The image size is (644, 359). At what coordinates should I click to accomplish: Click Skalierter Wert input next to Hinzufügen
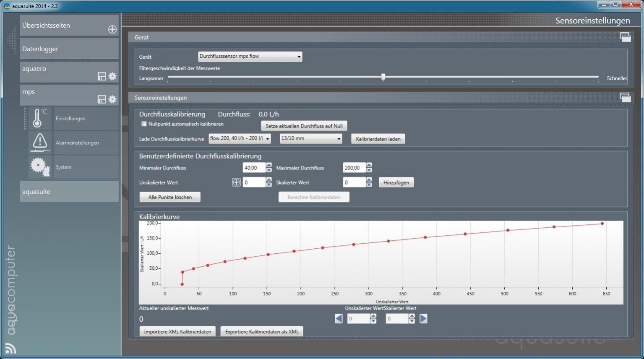point(355,182)
